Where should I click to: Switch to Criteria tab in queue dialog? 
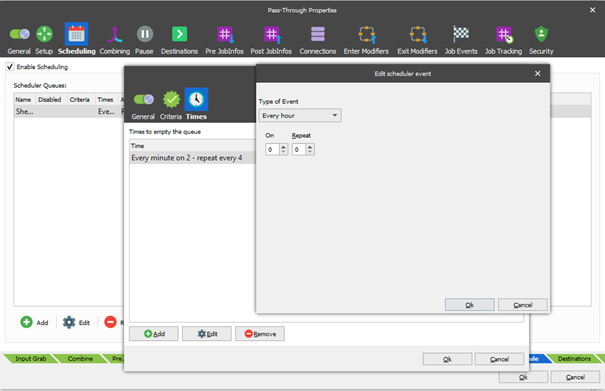tap(171, 106)
